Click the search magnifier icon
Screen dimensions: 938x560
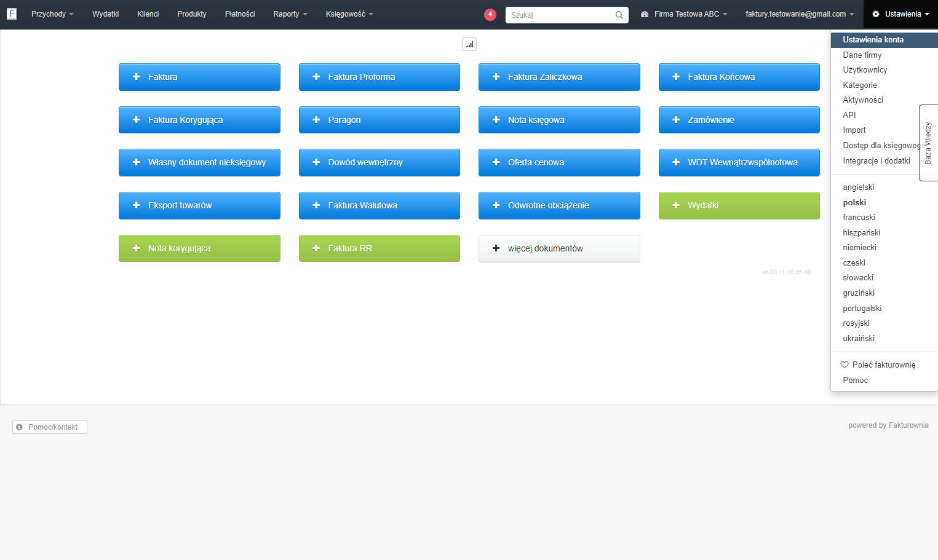[x=619, y=15]
